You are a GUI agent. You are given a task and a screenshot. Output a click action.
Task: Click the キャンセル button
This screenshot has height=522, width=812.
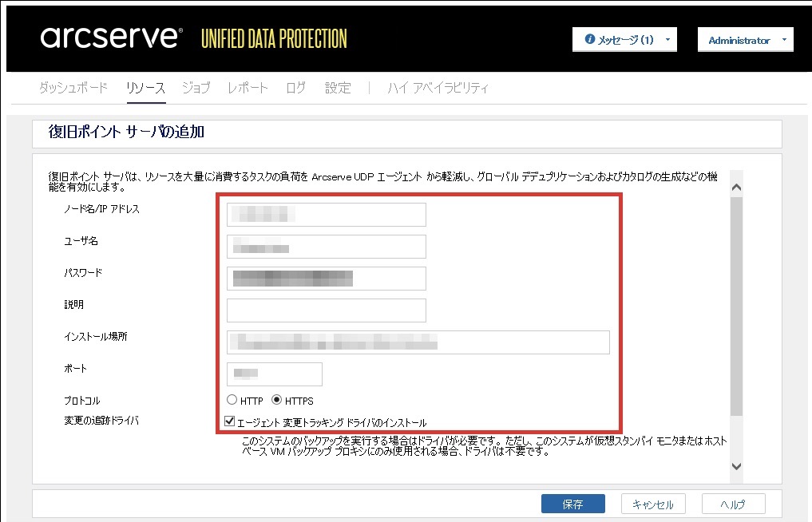tap(653, 504)
